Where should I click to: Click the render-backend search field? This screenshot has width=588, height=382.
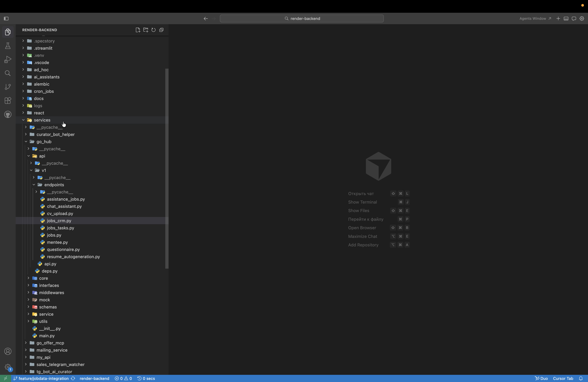coord(302,18)
